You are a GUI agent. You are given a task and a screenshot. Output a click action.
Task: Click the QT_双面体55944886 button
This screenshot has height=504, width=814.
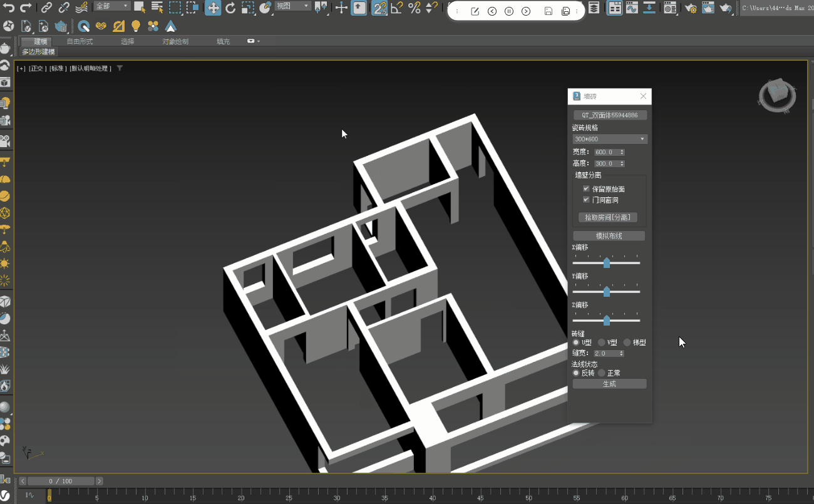[610, 115]
